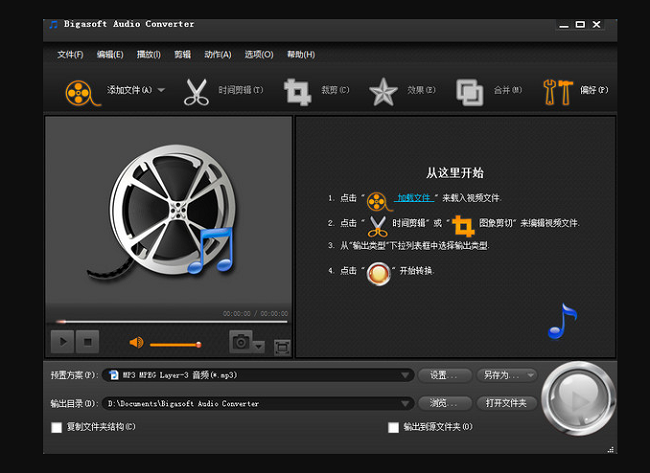Image resolution: width=650 pixels, height=473 pixels.
Task: Enable 复制文件夹结构 checkbox
Action: (x=56, y=427)
